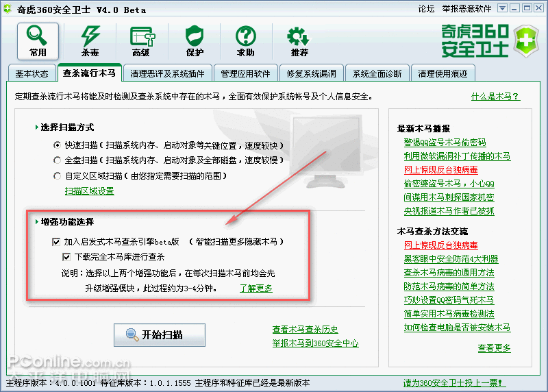Switch to 修复系统漏洞 tab

(x=312, y=73)
